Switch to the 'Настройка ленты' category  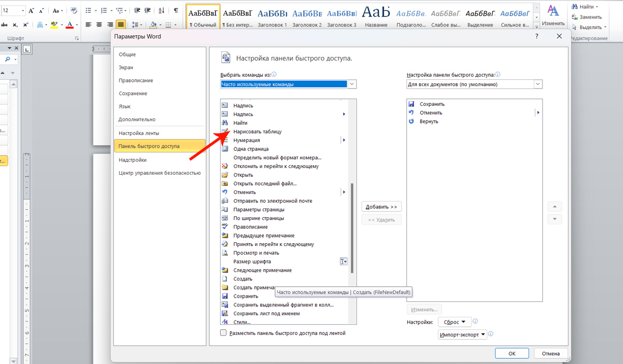[x=139, y=133]
